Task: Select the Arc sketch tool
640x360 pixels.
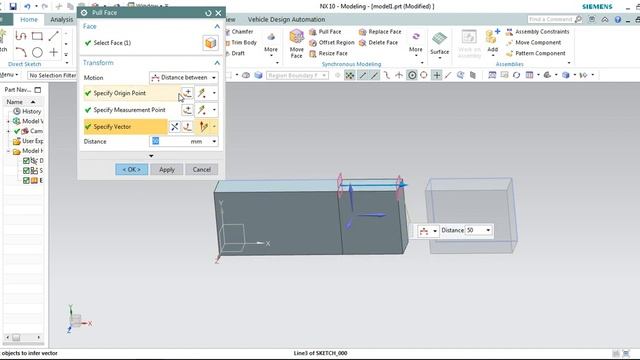Action: click(x=21, y=52)
